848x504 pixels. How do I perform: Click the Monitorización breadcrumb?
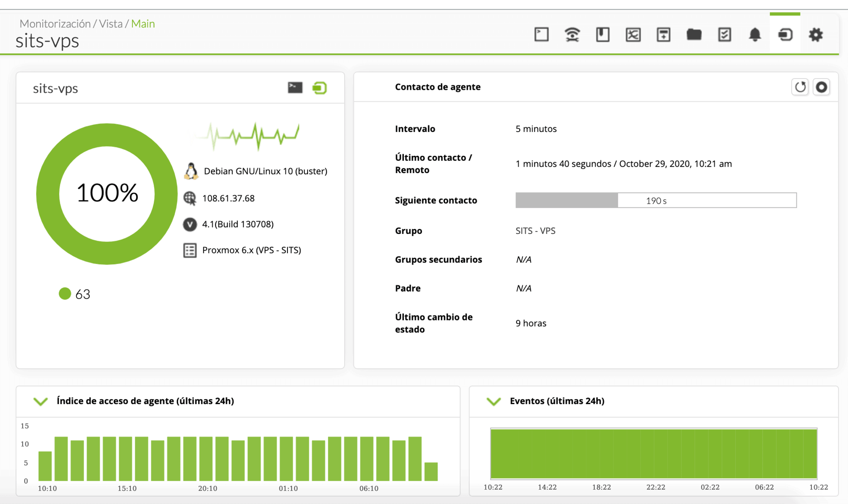pyautogui.click(x=55, y=24)
